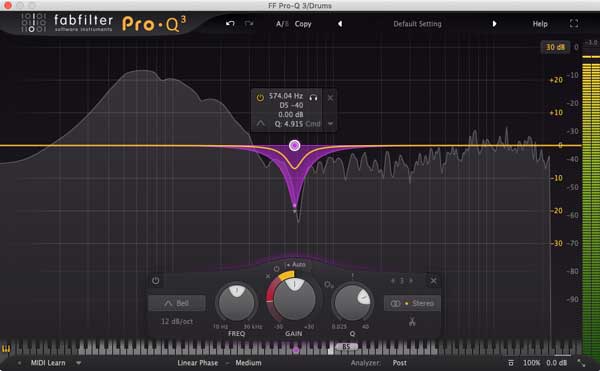Toggle the gain-Q interaction gear icon
This screenshot has height=371, width=600.
pos(328,285)
